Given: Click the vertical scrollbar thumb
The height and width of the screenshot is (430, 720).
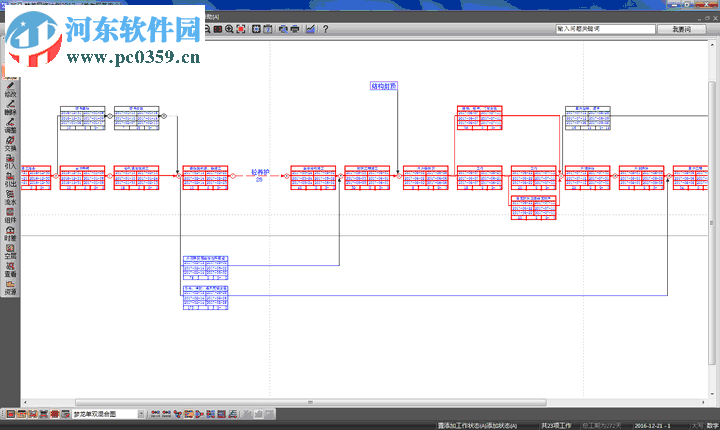Looking at the screenshot, I should tap(712, 222).
